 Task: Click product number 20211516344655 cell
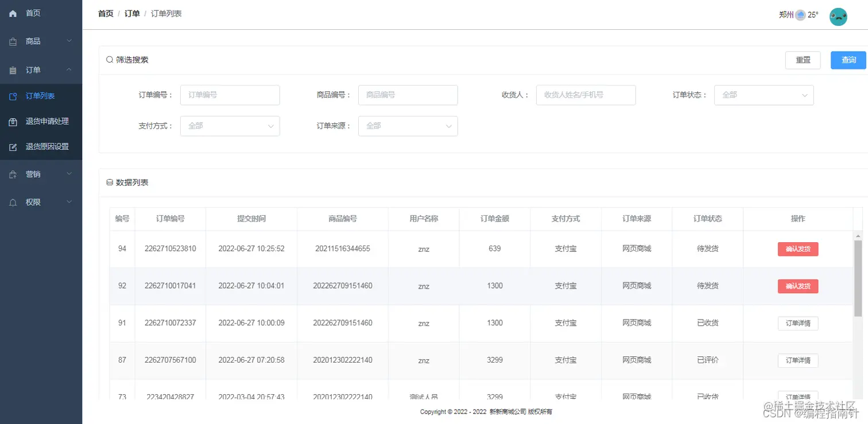pos(343,249)
